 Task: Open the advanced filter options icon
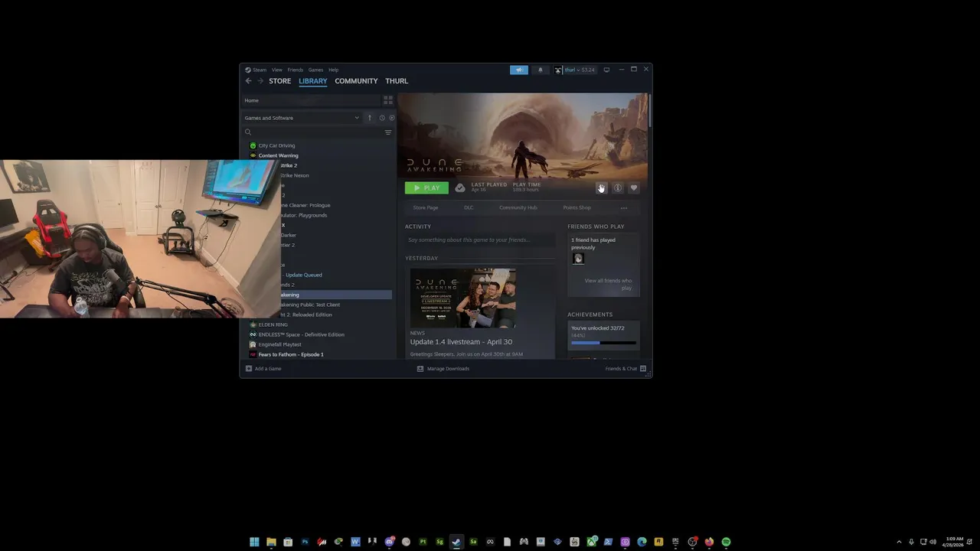(x=388, y=132)
